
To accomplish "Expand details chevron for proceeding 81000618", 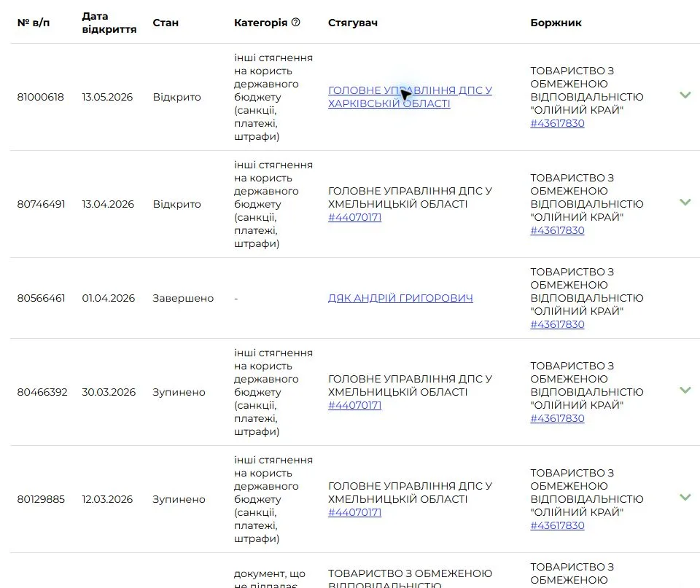I will [x=685, y=95].
